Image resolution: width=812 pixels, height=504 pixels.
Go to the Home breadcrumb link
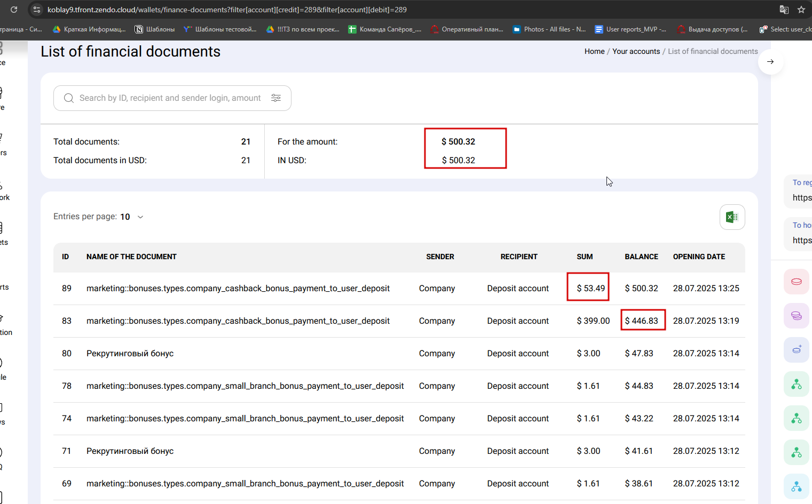pyautogui.click(x=594, y=51)
